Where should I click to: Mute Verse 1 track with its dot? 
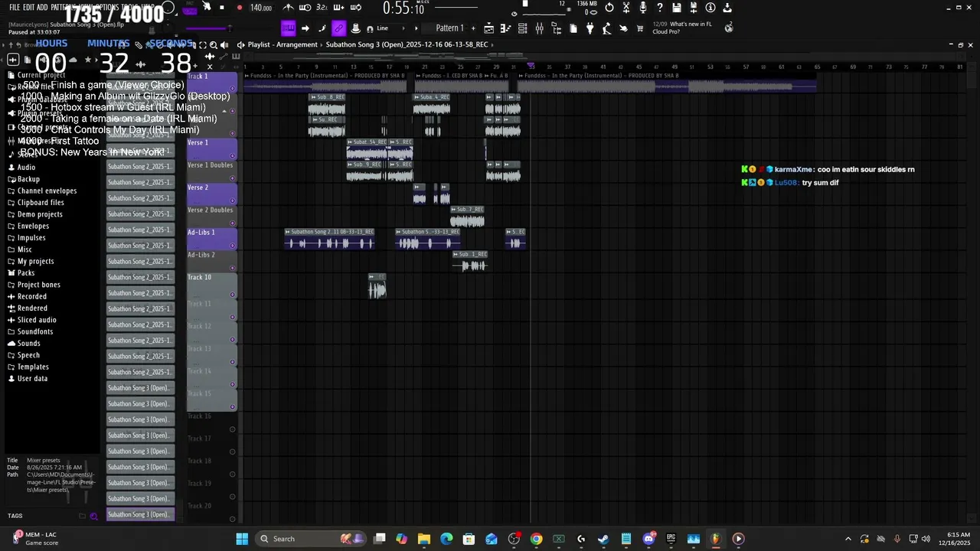tap(233, 157)
